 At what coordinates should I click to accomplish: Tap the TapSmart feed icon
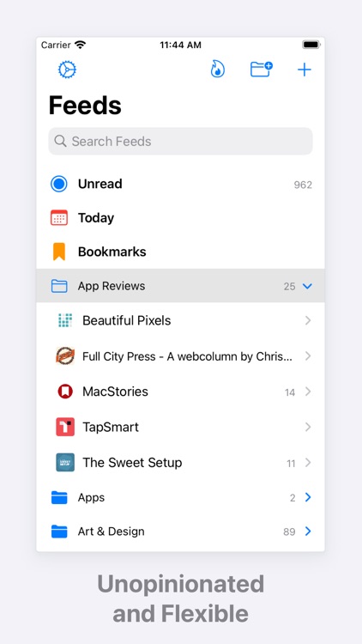click(65, 427)
